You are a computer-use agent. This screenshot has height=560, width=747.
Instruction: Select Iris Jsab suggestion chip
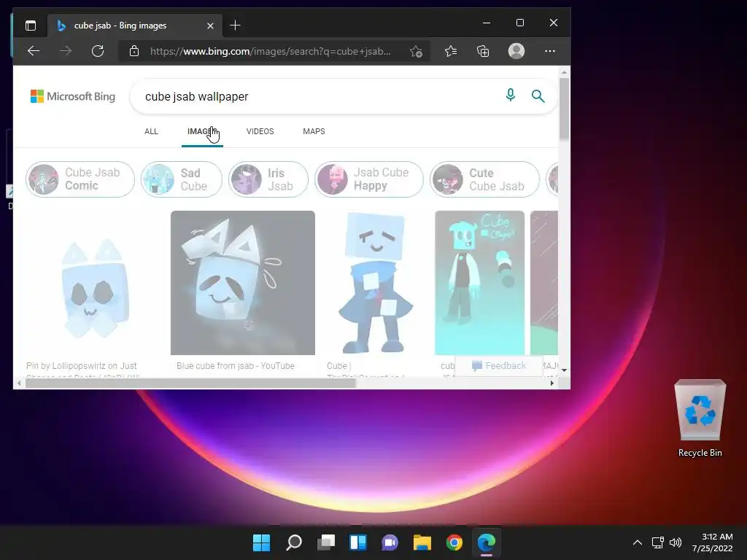pyautogui.click(x=268, y=179)
